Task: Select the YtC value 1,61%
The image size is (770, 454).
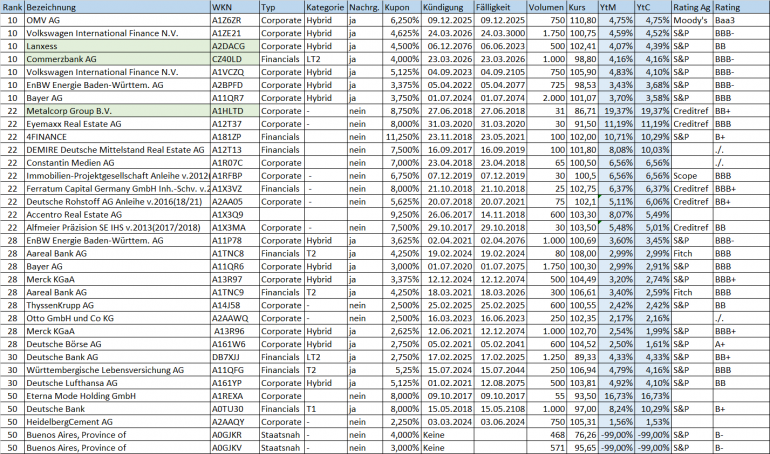Action: tap(653, 344)
